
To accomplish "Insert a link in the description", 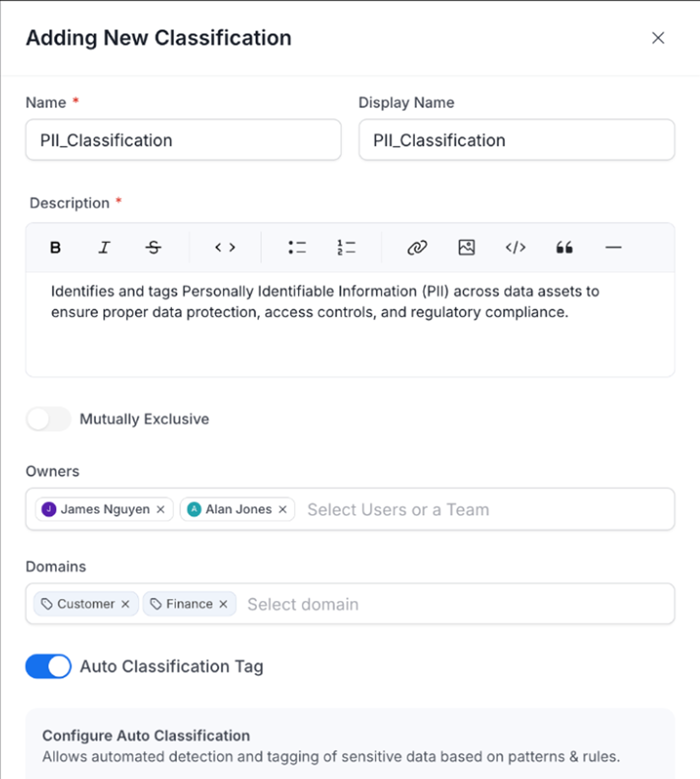I will pos(417,247).
